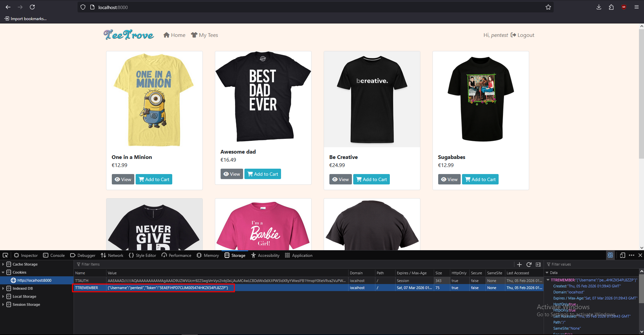
Task: Open responsive design mode icon
Action: [x=622, y=255]
